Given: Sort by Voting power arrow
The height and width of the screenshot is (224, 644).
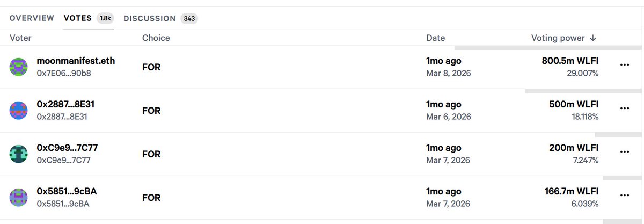Looking at the screenshot, I should click(593, 38).
